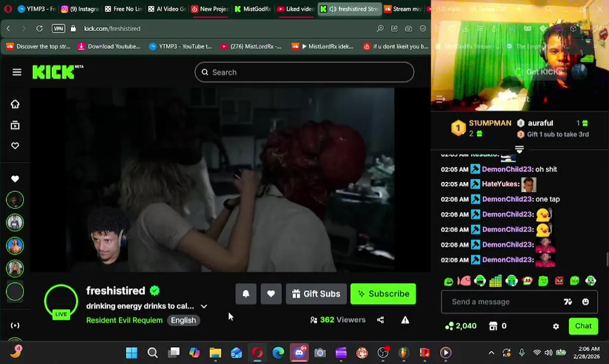Screen dimensions: 609x364
Task: Select auraful in gifter leaderboard
Action: (x=540, y=123)
